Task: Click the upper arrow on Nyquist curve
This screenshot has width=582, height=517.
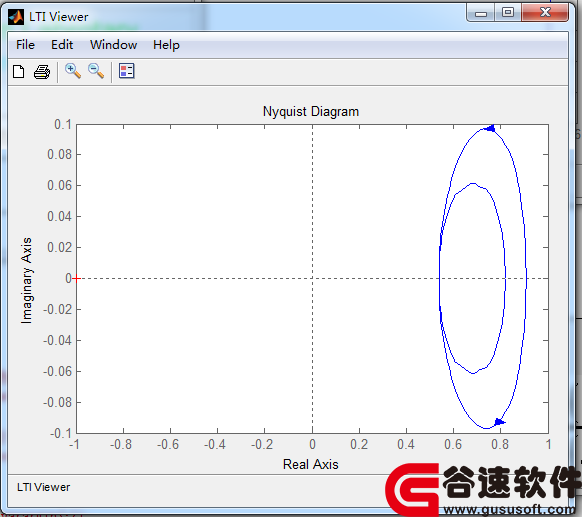Action: [x=491, y=128]
